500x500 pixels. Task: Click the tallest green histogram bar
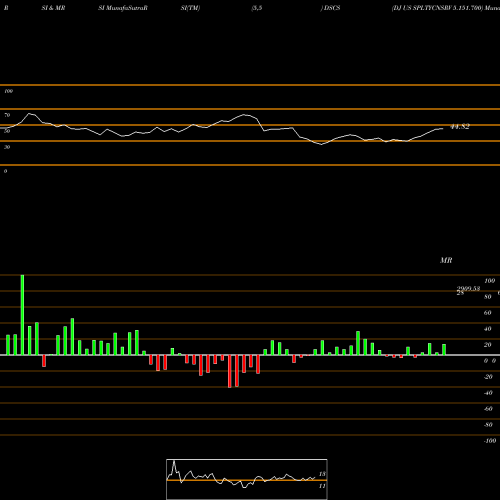point(22,315)
